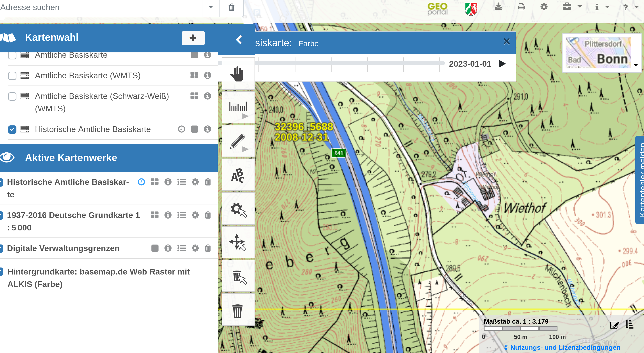Add a map with the plus button
The height and width of the screenshot is (353, 644).
click(x=193, y=38)
